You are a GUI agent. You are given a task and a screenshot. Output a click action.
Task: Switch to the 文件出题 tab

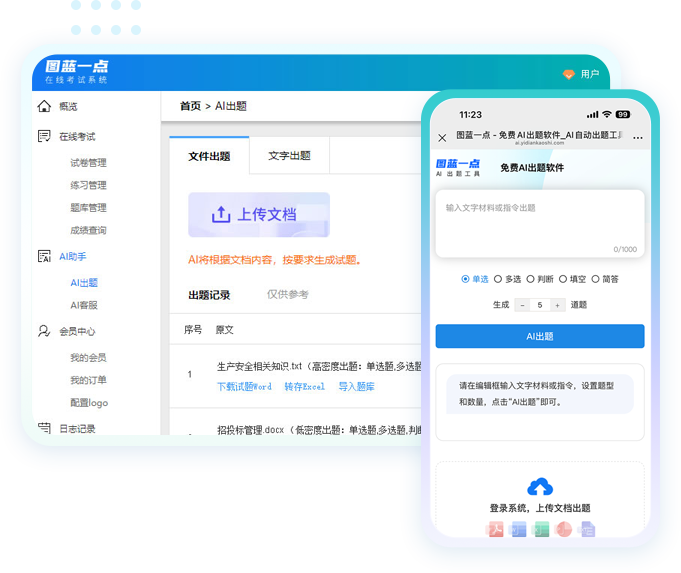coord(209,156)
